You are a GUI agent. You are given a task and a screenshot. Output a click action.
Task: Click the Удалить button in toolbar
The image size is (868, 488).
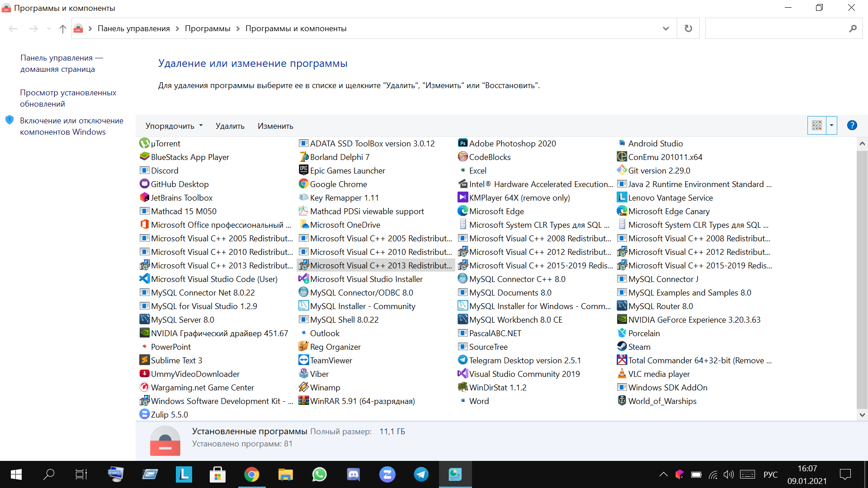tap(230, 126)
